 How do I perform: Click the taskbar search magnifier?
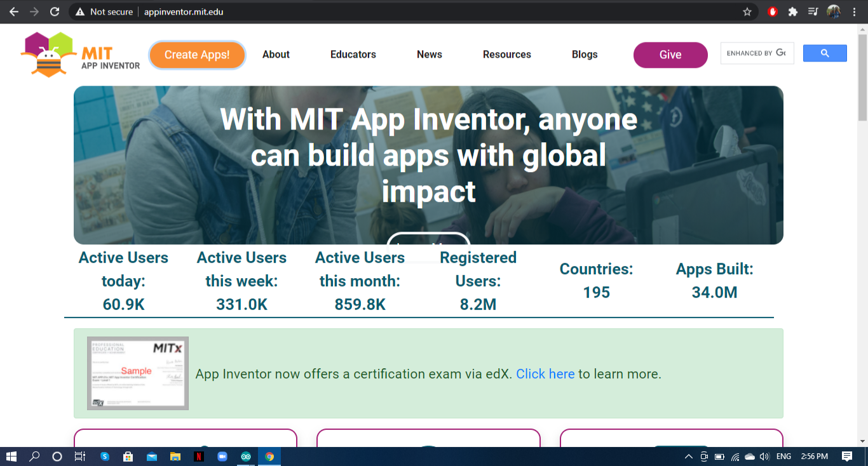[35, 456]
